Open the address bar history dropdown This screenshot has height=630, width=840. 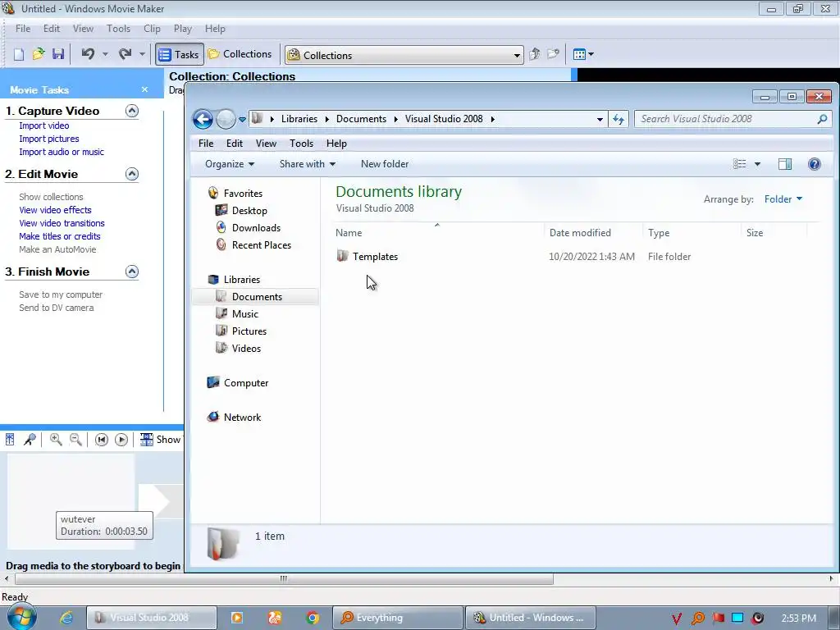click(600, 120)
